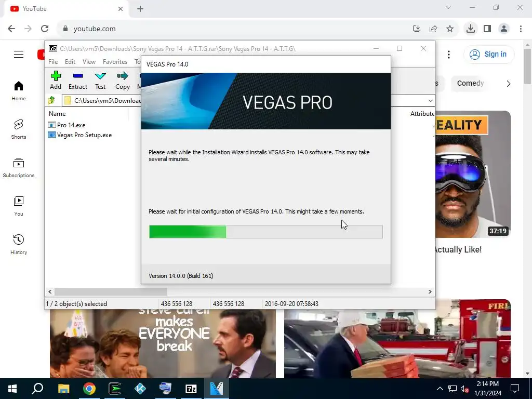Switch to 7-Zip taskbar icon

click(x=191, y=389)
